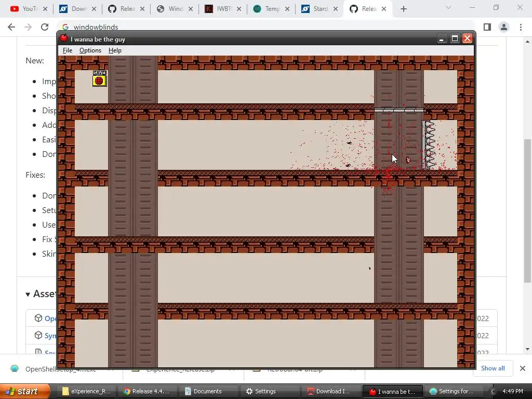
Task: Switch to eXperience_R... taskbar window
Action: (86, 391)
